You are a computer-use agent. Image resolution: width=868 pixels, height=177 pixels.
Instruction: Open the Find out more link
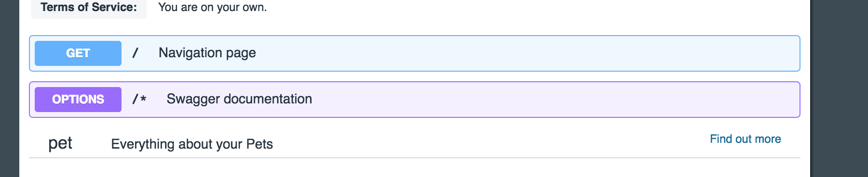[x=746, y=139]
